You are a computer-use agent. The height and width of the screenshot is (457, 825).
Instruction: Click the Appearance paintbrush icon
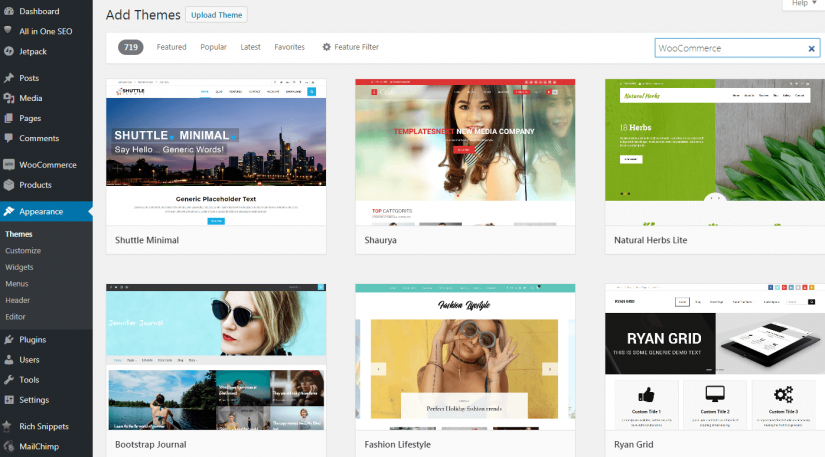click(x=9, y=211)
